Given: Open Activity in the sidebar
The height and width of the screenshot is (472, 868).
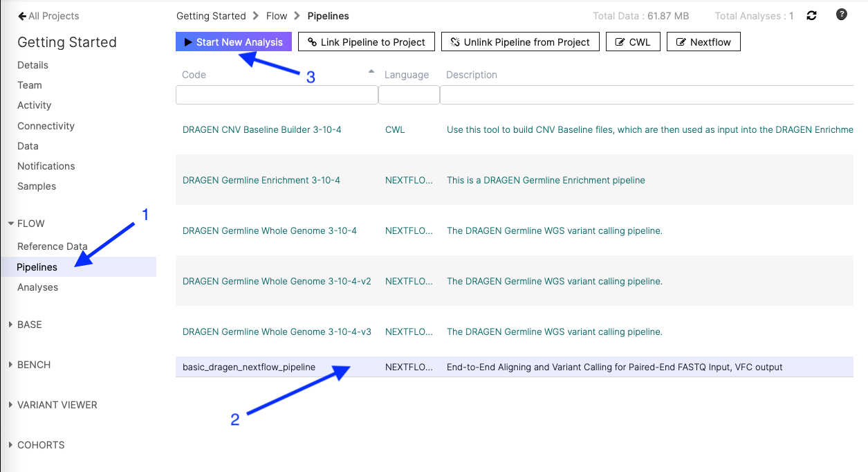Looking at the screenshot, I should pos(35,105).
